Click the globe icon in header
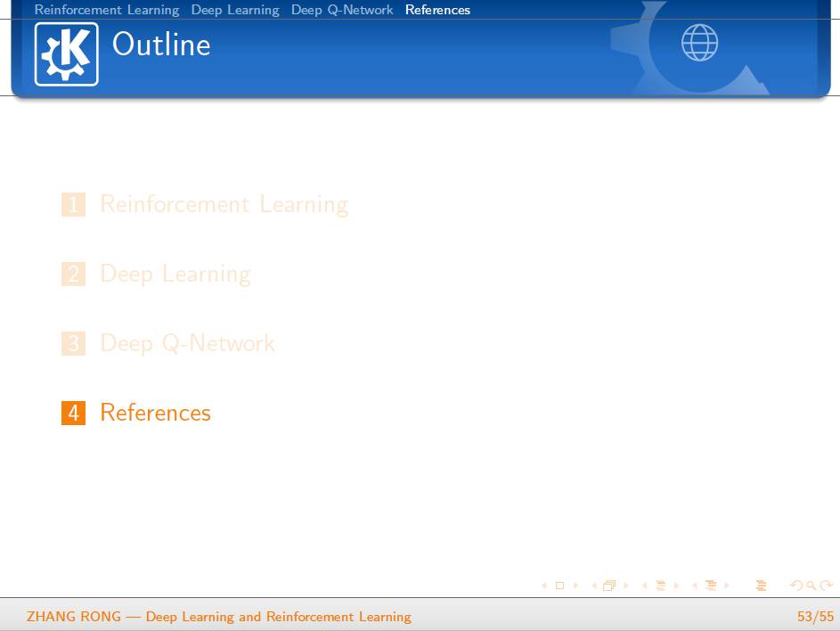This screenshot has height=631, width=840. coord(699,43)
